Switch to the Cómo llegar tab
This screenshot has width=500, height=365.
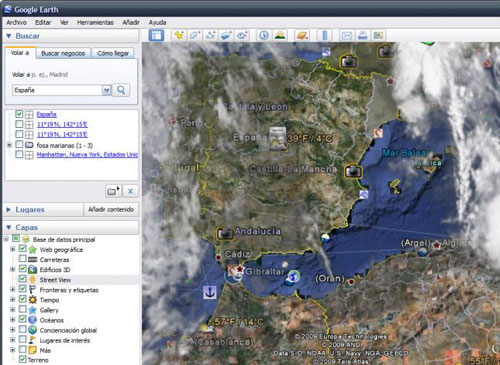point(113,53)
